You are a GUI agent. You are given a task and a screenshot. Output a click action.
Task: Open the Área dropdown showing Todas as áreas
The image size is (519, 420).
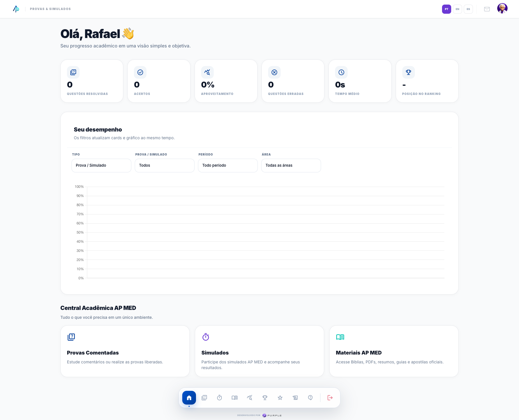click(291, 166)
